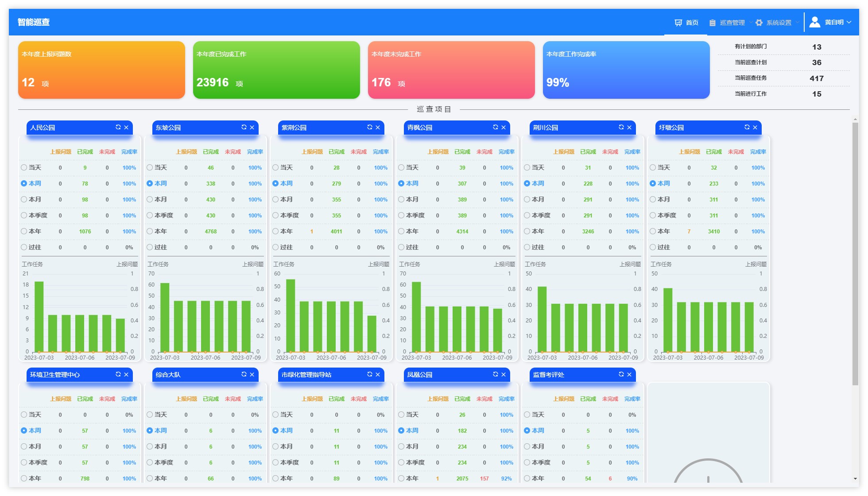The image size is (868, 496).
Task: Refresh the 紫荆公园 panel
Action: (x=370, y=127)
